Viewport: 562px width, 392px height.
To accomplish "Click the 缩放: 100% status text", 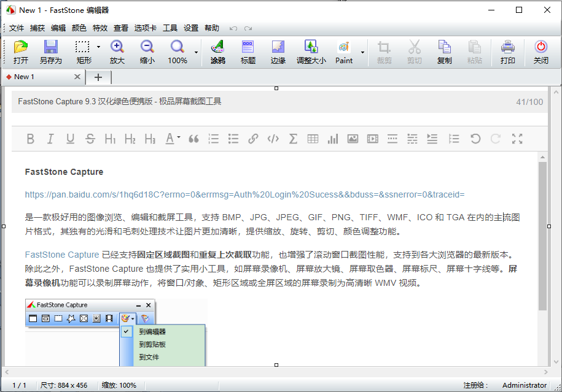I will tap(119, 385).
